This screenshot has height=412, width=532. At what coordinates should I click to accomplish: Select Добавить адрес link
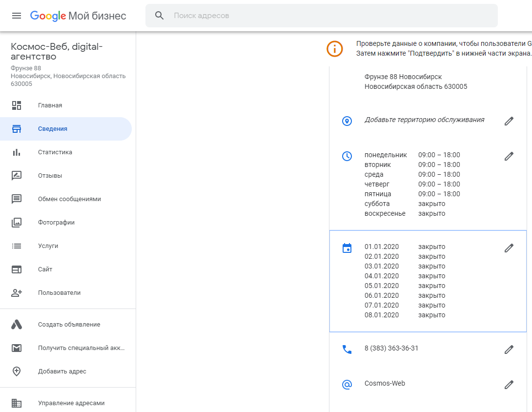(x=66, y=371)
